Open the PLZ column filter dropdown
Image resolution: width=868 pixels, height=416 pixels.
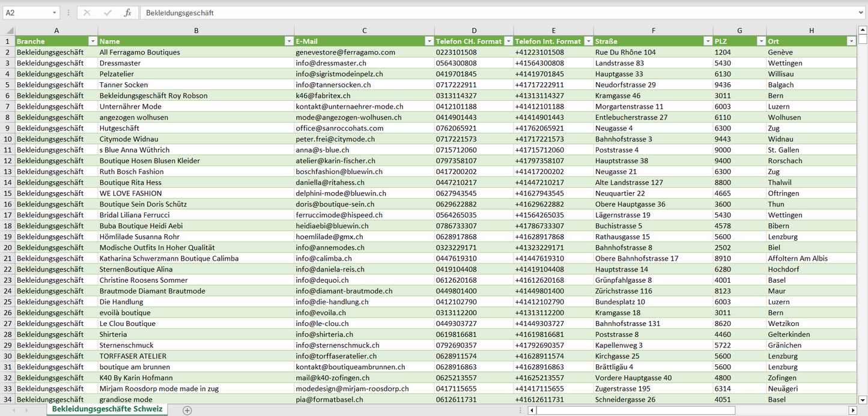tap(760, 41)
